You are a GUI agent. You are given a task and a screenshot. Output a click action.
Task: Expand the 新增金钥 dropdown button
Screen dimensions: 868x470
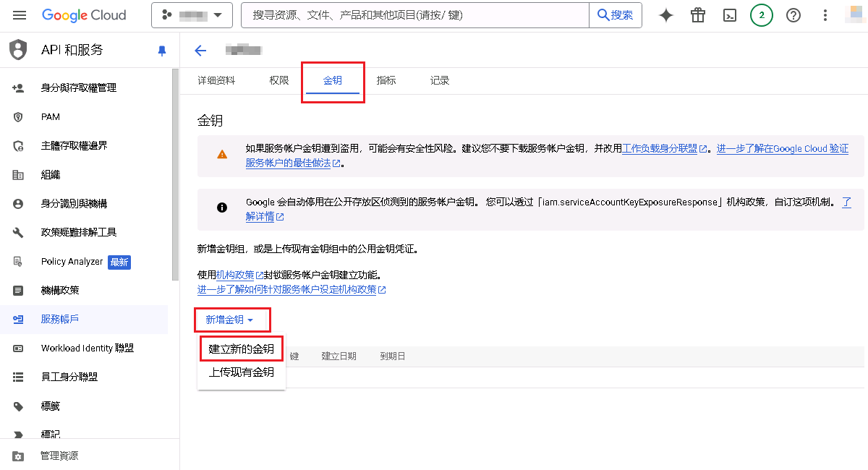231,320
